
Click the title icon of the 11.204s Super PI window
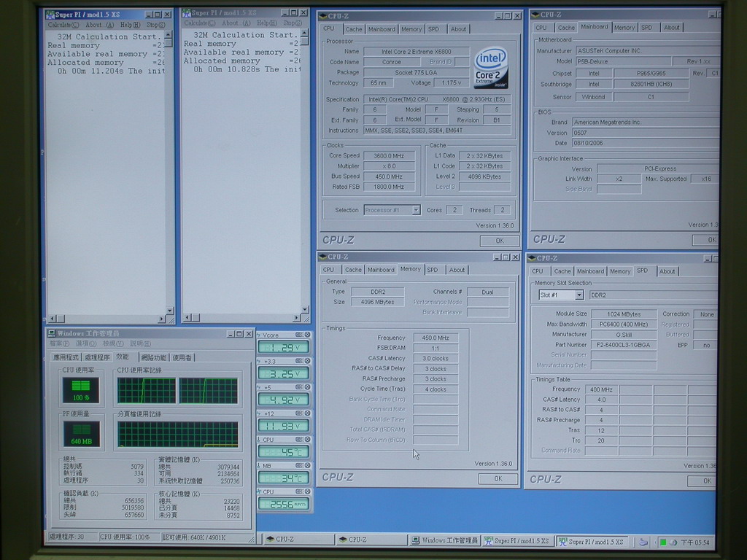50,15
